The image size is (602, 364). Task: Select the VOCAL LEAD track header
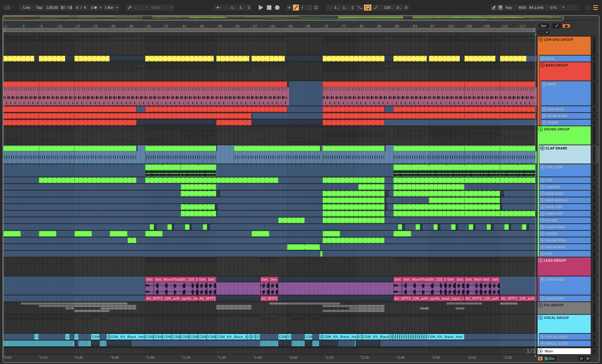click(565, 337)
